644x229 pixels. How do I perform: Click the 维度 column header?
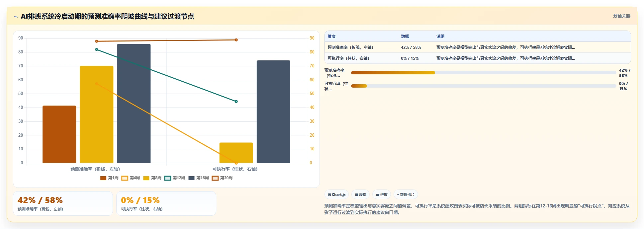coord(331,37)
